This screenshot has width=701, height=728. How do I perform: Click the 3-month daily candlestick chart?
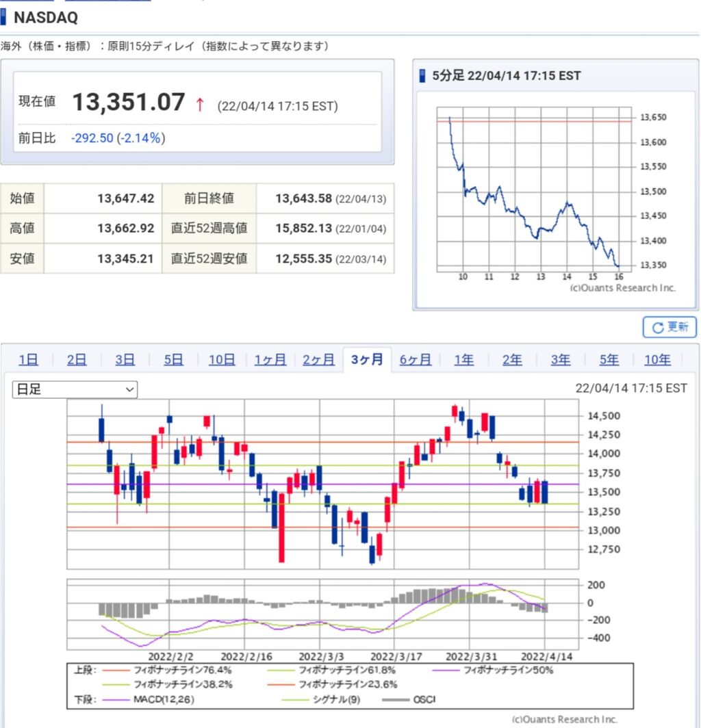pyautogui.click(x=323, y=484)
